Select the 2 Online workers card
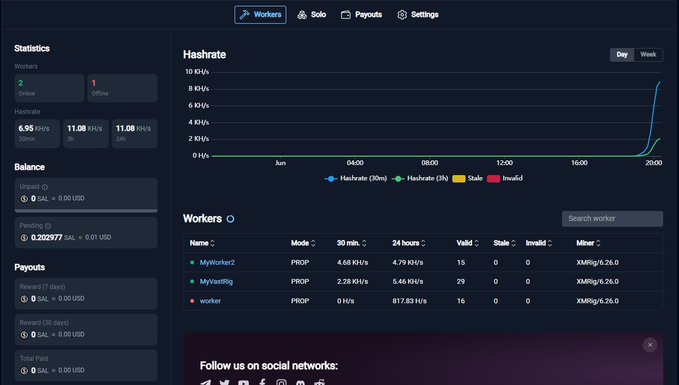The width and height of the screenshot is (679, 385). tap(49, 88)
